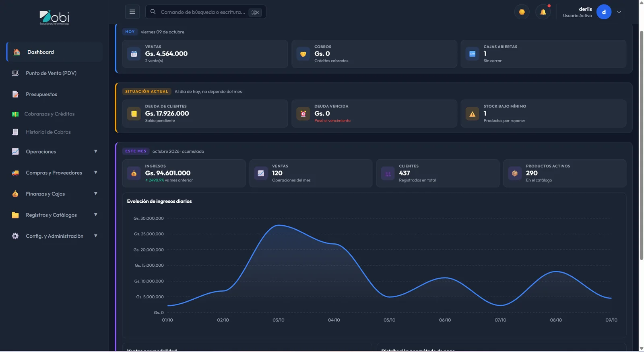Click the page vertical scrollbar
The width and height of the screenshot is (644, 352).
click(x=642, y=145)
